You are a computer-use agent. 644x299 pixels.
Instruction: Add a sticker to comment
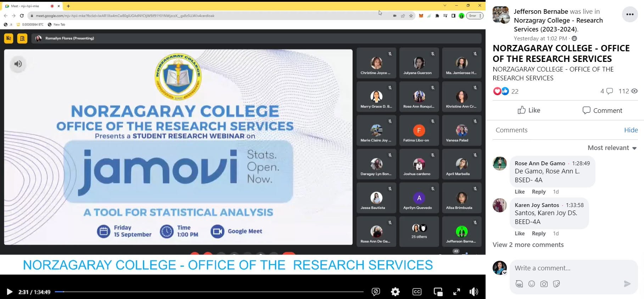pos(556,284)
